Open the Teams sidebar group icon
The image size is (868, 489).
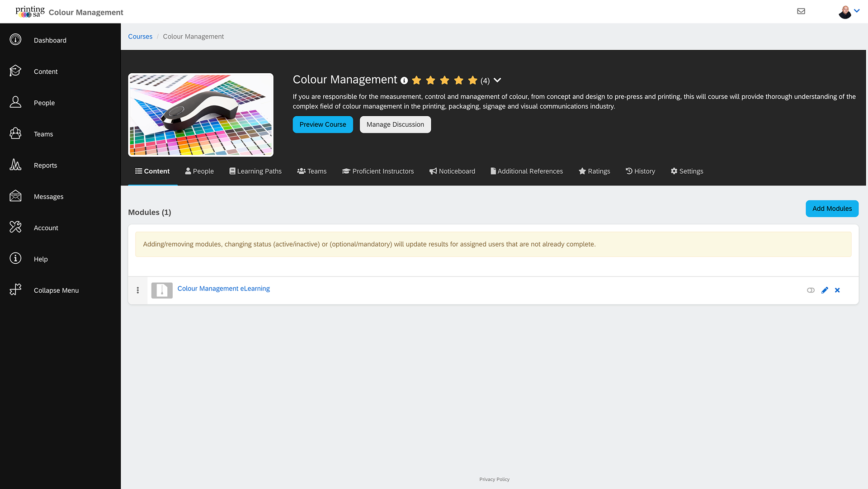pos(15,133)
